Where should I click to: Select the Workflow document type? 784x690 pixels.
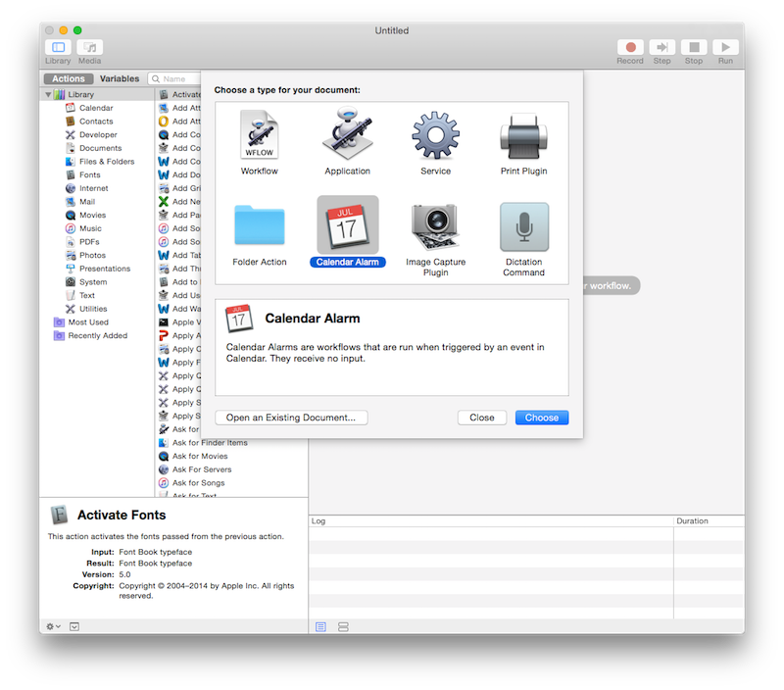[259, 142]
